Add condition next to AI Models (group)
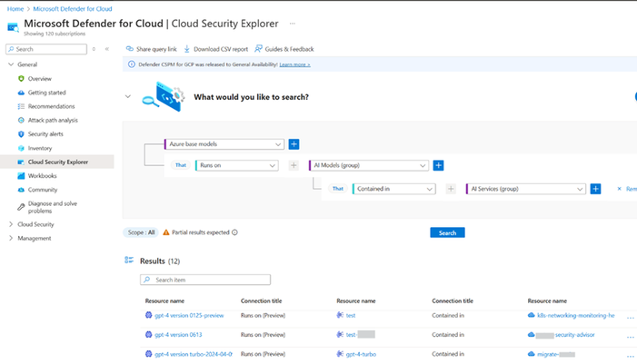This screenshot has width=637, height=364. point(438,165)
